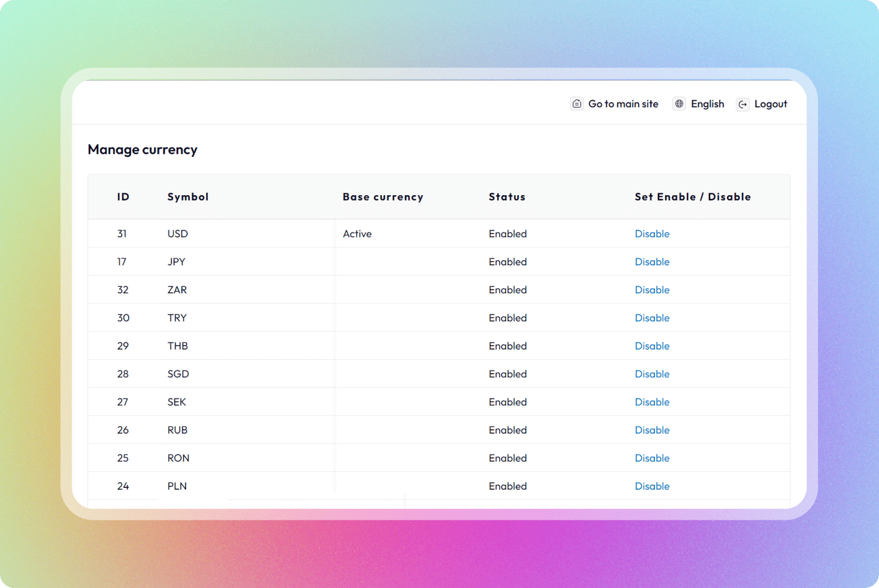
Task: Click the Enabled status in PLN row
Action: coord(508,486)
